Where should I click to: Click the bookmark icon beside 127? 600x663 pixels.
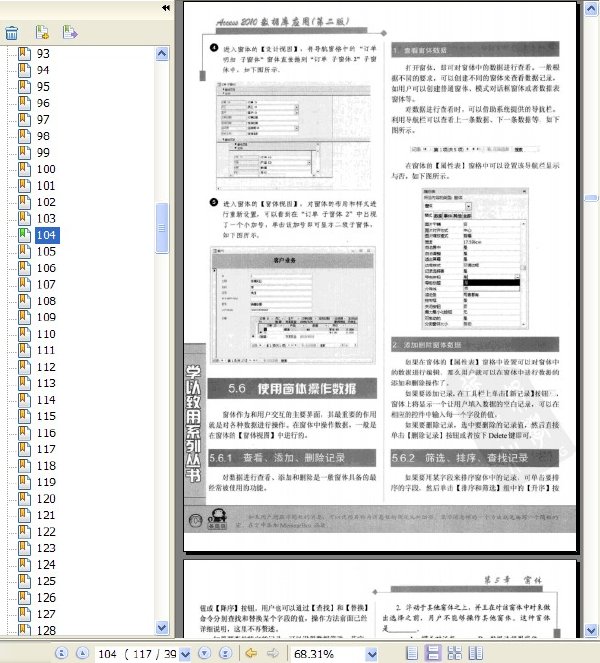coord(25,614)
